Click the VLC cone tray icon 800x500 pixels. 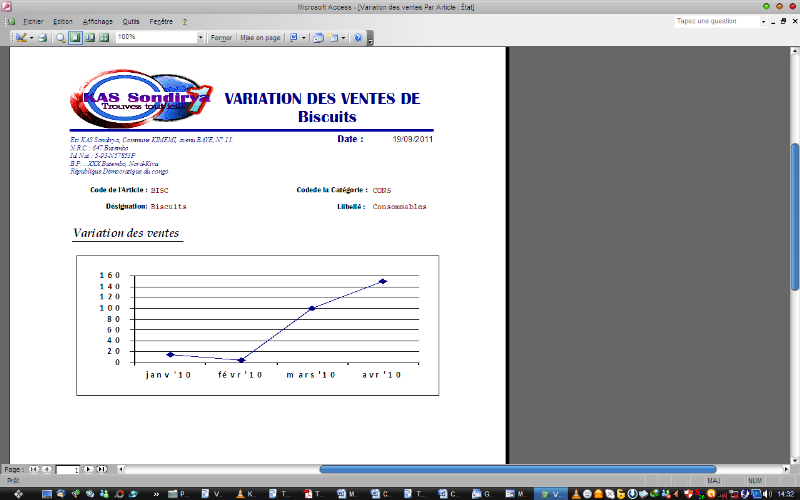click(x=576, y=494)
